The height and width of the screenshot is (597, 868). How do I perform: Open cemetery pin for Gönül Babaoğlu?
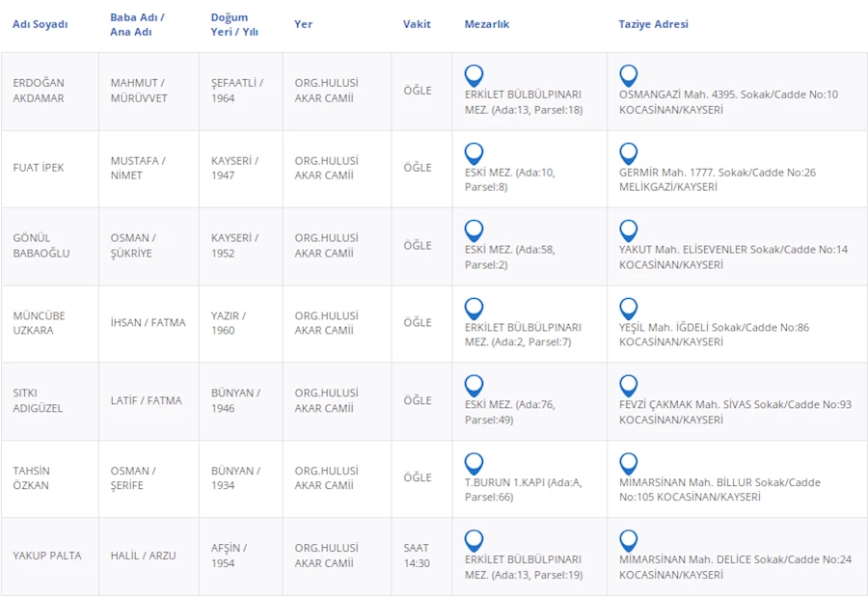474,231
